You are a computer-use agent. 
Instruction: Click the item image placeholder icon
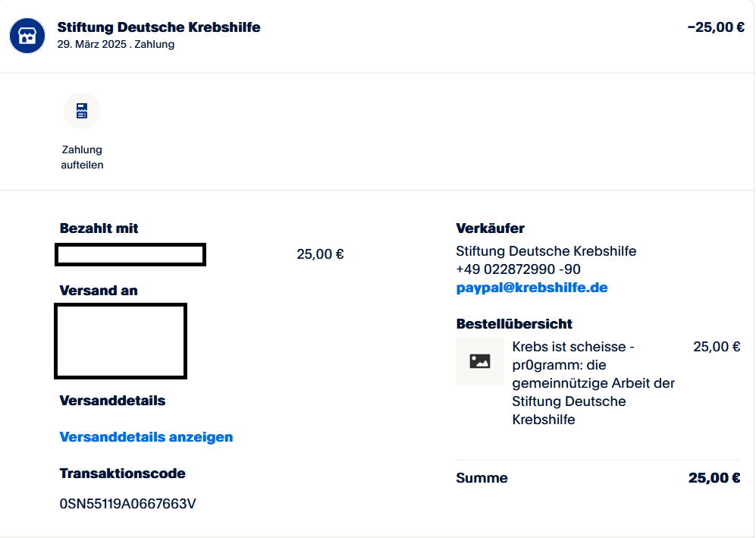tap(480, 361)
